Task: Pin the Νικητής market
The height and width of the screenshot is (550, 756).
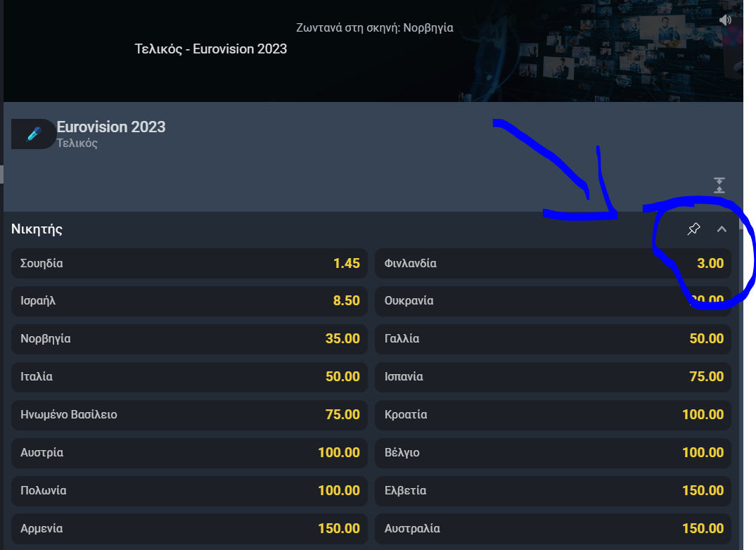Action: (693, 229)
